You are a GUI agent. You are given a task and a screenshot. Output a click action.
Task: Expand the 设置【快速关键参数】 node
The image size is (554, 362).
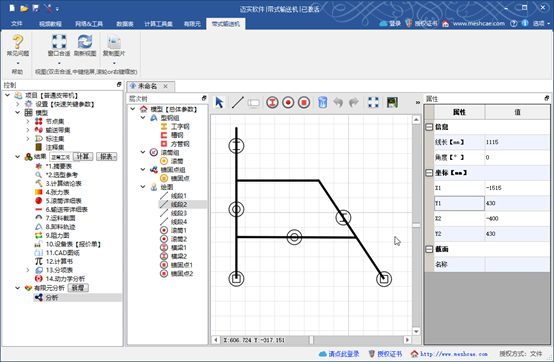[18, 104]
